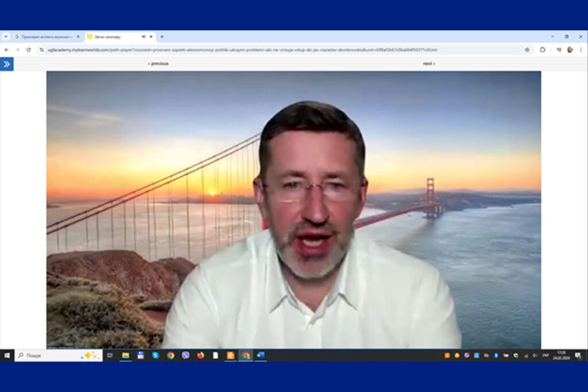This screenshot has width=588, height=392.
Task: Mute audio on the Запис семінару tab
Action: 144,37
